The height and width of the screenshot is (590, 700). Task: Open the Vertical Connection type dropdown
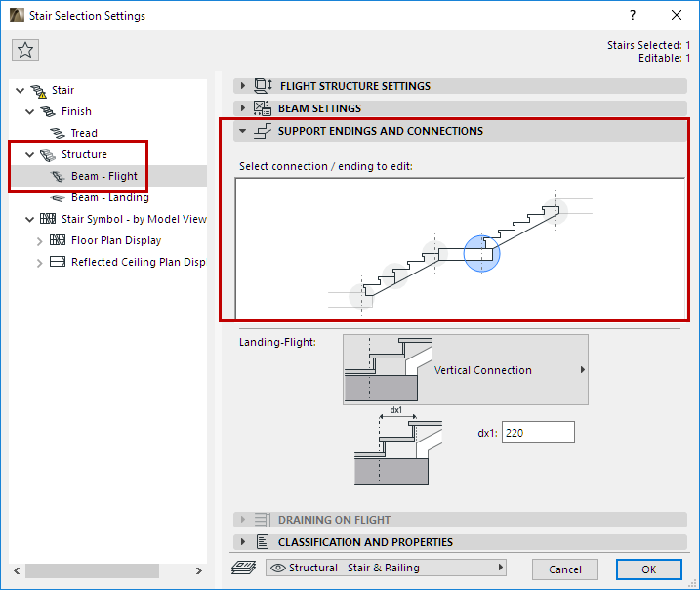tap(465, 370)
